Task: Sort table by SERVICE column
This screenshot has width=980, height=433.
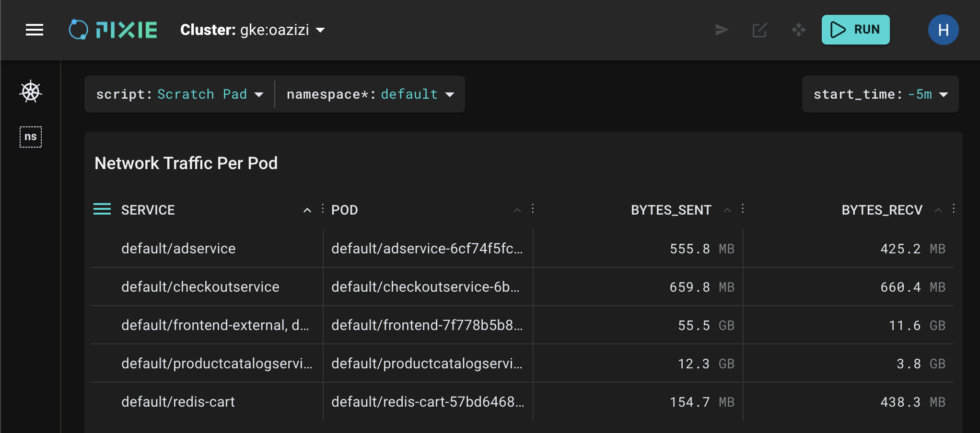Action: click(148, 210)
